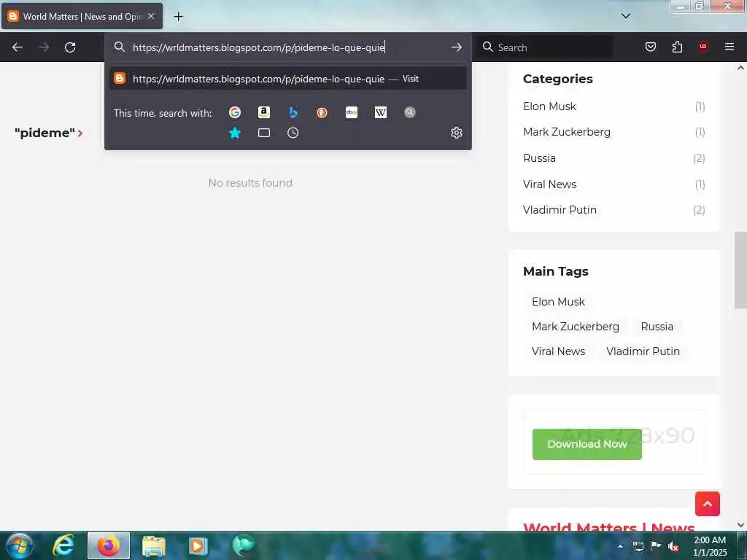Search open tabs with the tab icon
This screenshot has height=560, width=747.
point(264,133)
